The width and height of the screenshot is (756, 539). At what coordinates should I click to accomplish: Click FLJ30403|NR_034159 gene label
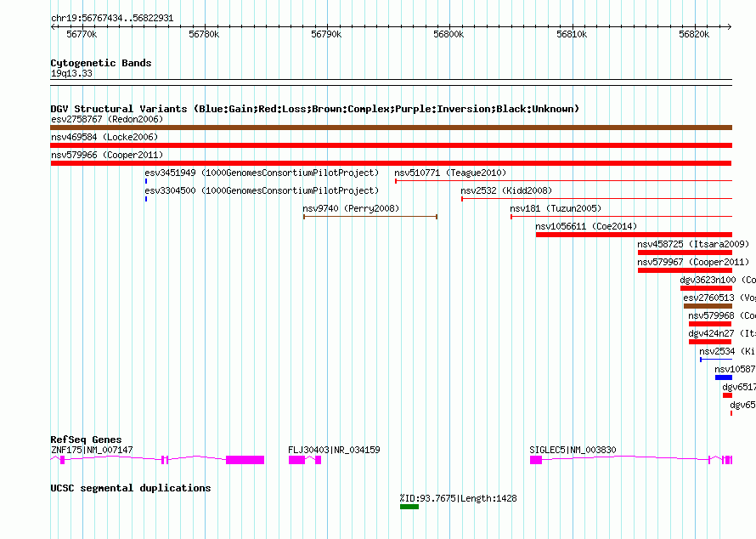[x=334, y=450]
